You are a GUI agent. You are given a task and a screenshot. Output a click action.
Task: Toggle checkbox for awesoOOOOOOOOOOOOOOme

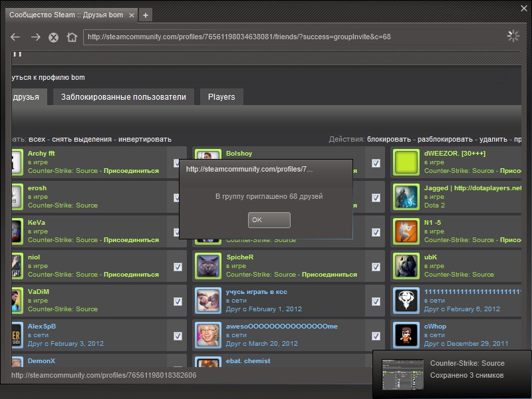point(376,336)
